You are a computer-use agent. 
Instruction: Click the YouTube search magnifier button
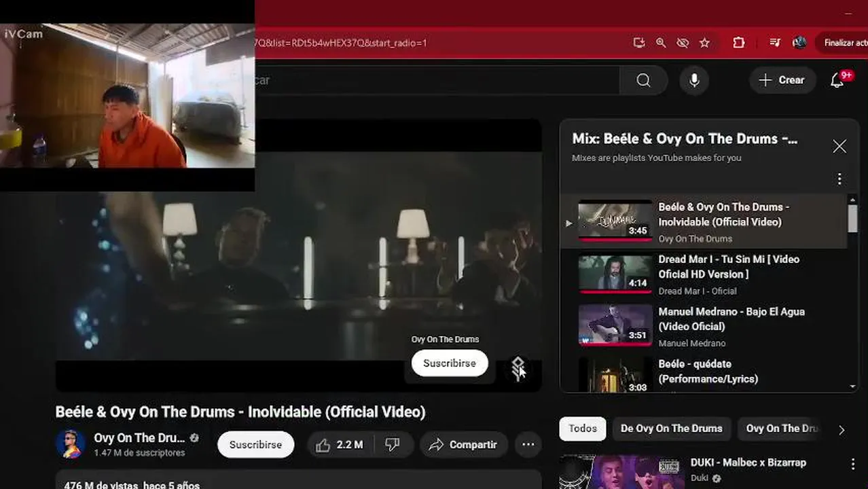(643, 80)
